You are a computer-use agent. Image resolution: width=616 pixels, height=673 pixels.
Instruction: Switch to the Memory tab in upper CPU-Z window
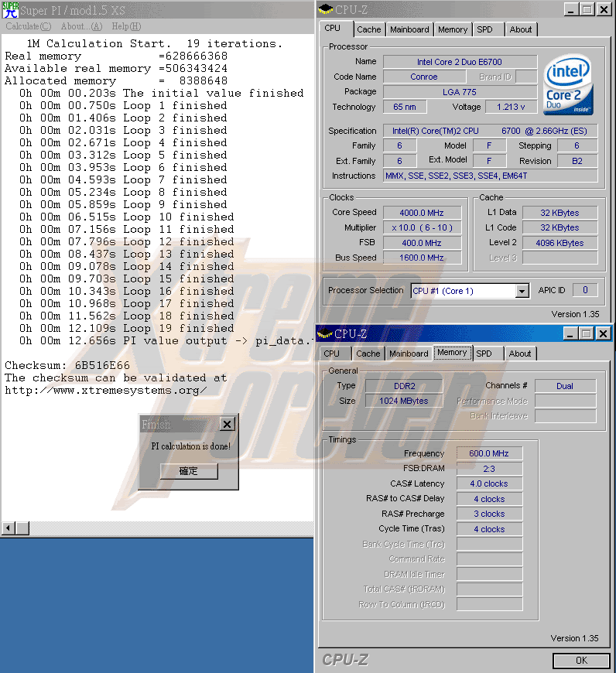click(x=453, y=29)
